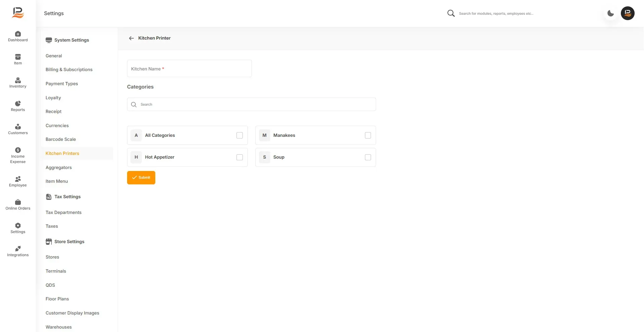Go to the Customers sidebar icon

(x=18, y=127)
